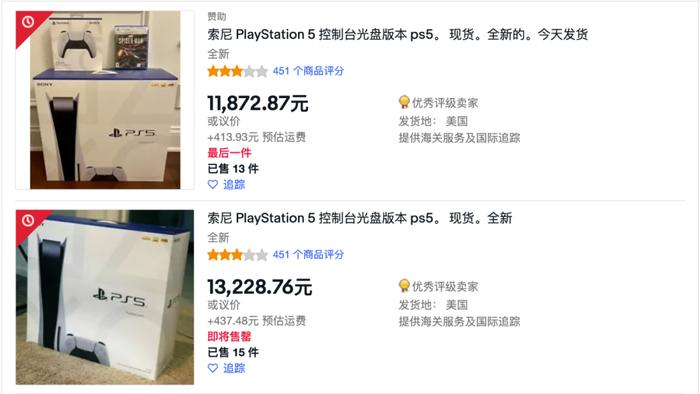Click the star rating on the first listing
The width and height of the screenshot is (700, 394).
pyautogui.click(x=238, y=71)
